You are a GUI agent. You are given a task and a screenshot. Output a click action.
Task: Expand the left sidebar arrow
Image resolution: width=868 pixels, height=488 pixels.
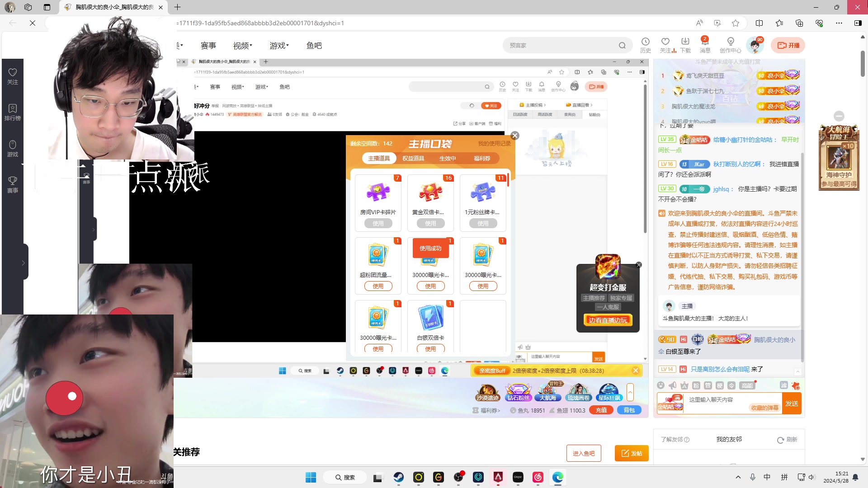tap(23, 263)
